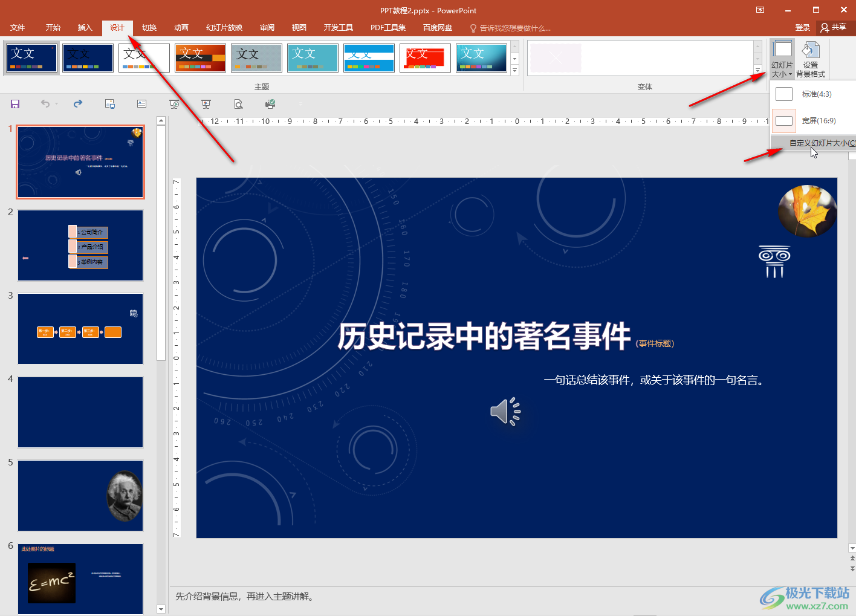Select the 标准(4:3) slide size option

[812, 94]
